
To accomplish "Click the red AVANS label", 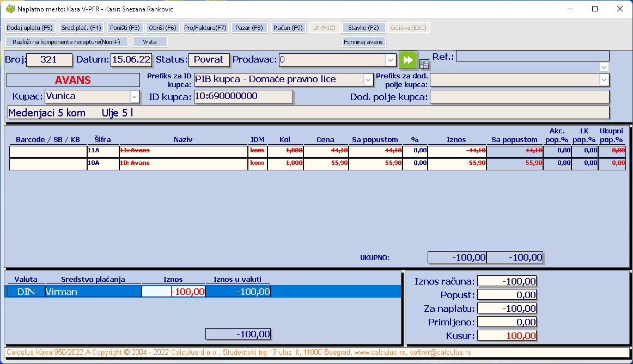I will click(73, 80).
